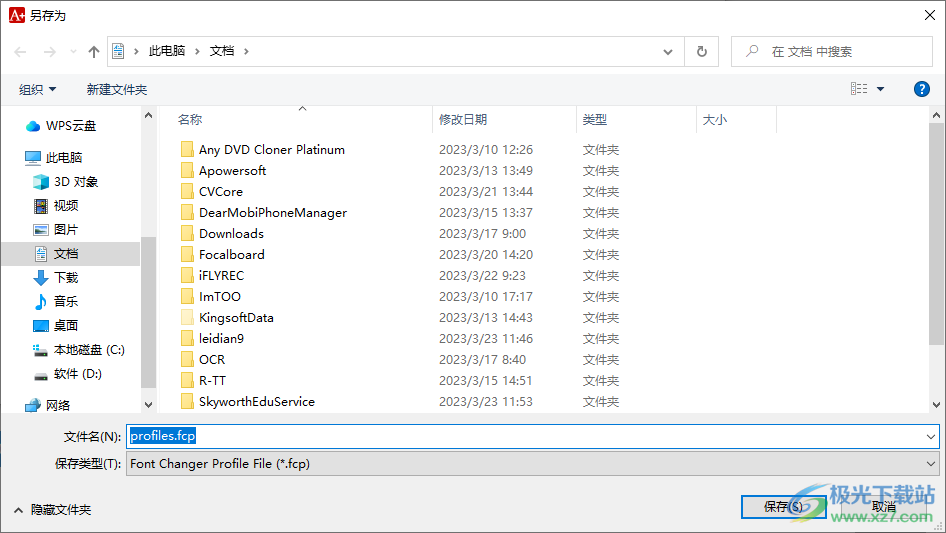Change view layout icon
Screen dimensions: 946x533
(x=859, y=89)
